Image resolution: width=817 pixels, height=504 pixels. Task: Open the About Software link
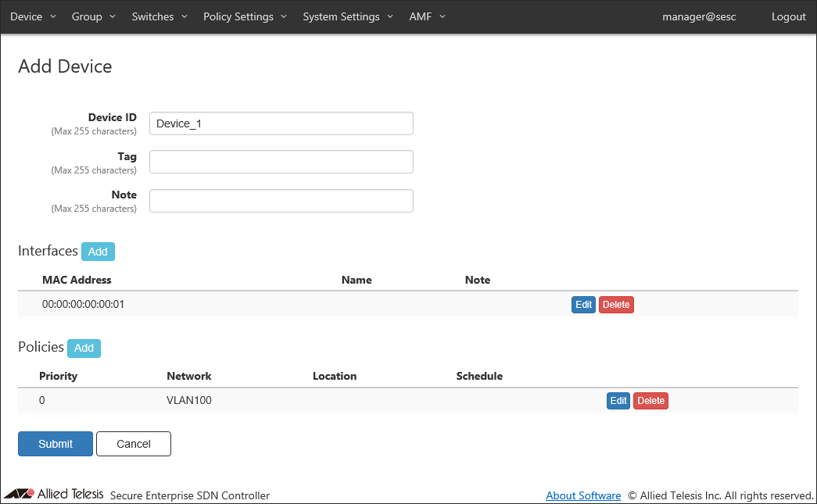pos(583,495)
